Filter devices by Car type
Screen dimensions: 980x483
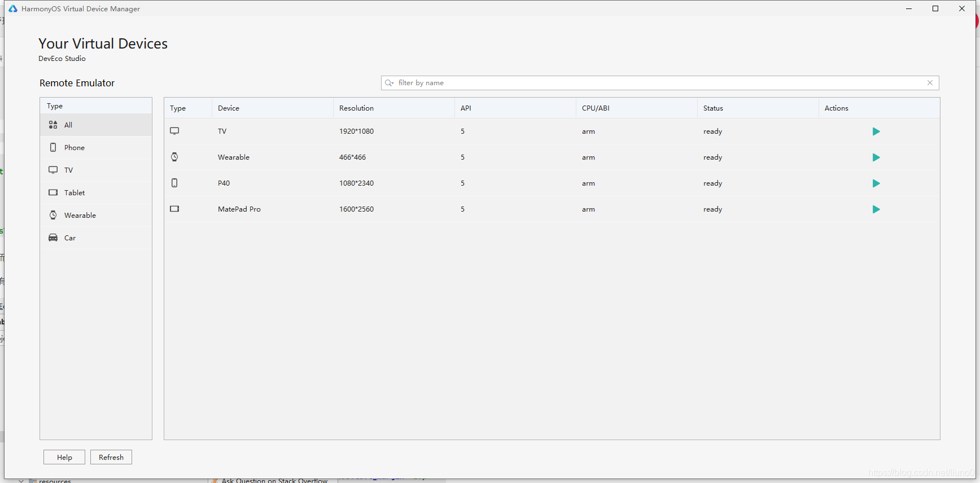tap(96, 238)
